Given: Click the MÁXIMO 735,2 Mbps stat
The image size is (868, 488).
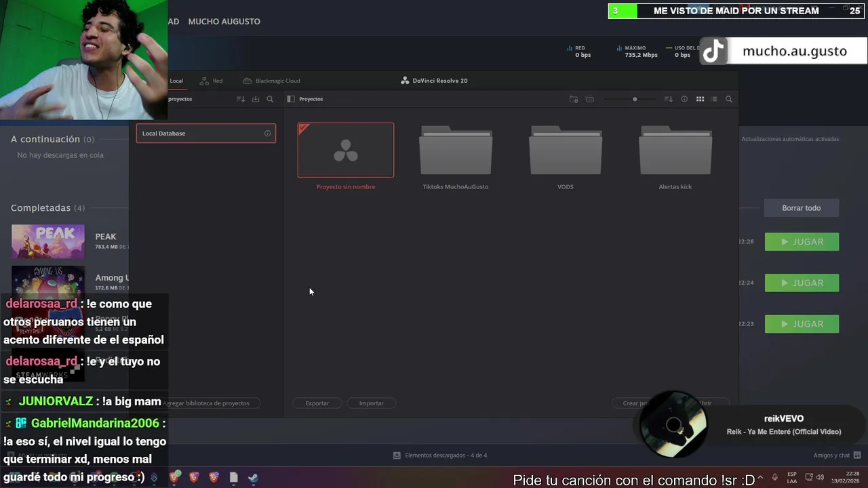Looking at the screenshot, I should coord(637,52).
